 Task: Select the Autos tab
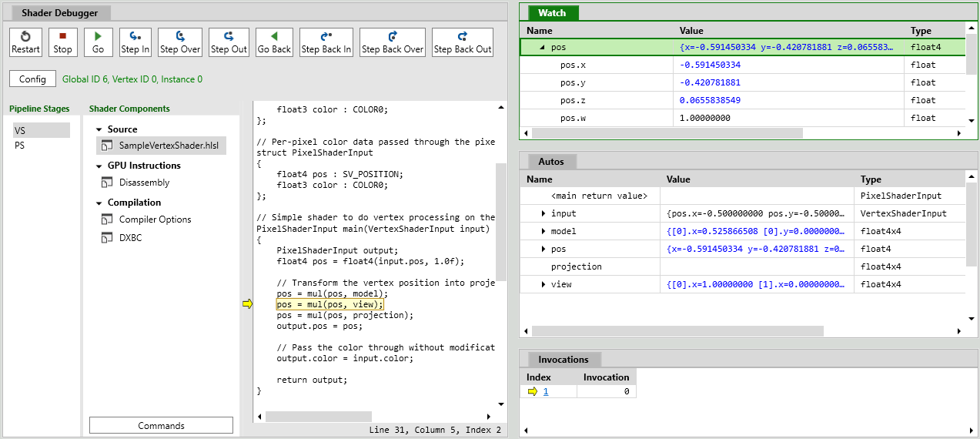pos(551,162)
